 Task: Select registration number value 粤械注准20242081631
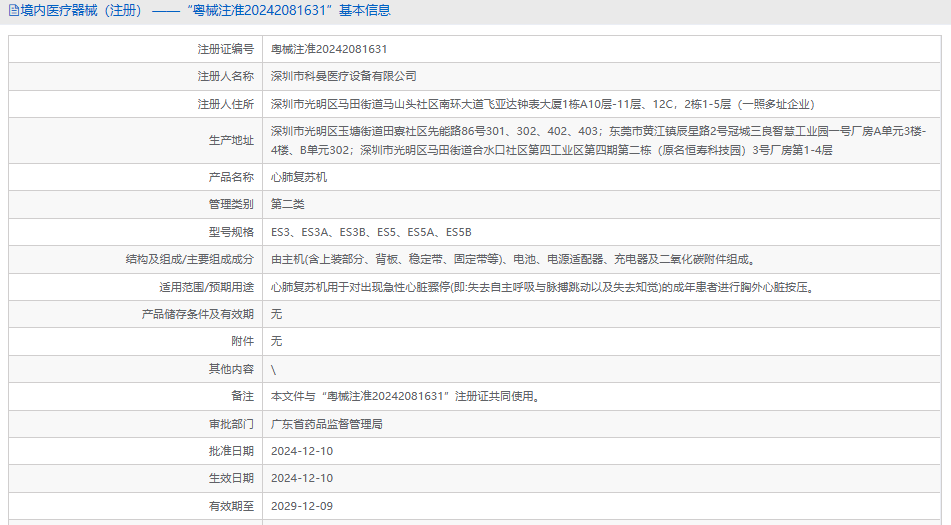[x=329, y=49]
